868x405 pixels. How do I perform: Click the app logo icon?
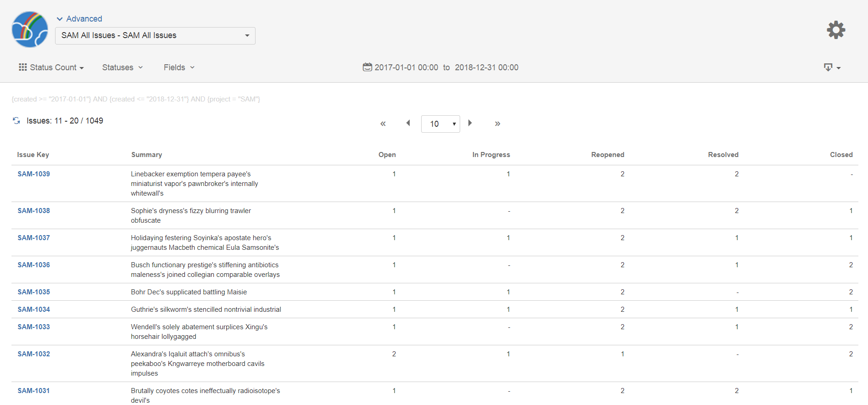pyautogui.click(x=30, y=30)
